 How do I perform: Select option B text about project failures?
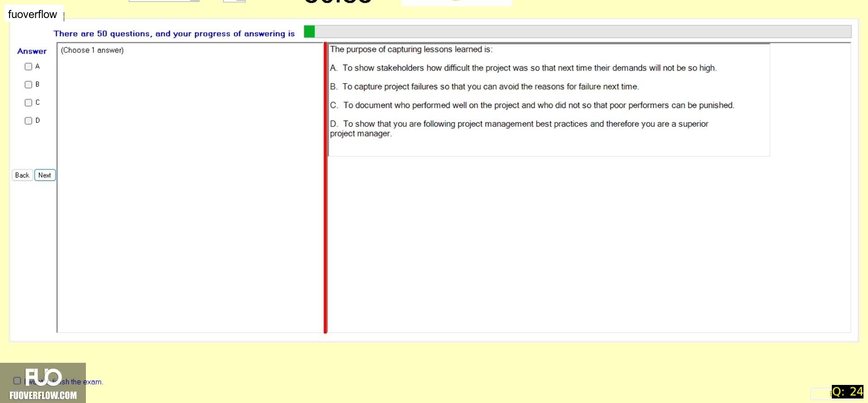(x=484, y=87)
